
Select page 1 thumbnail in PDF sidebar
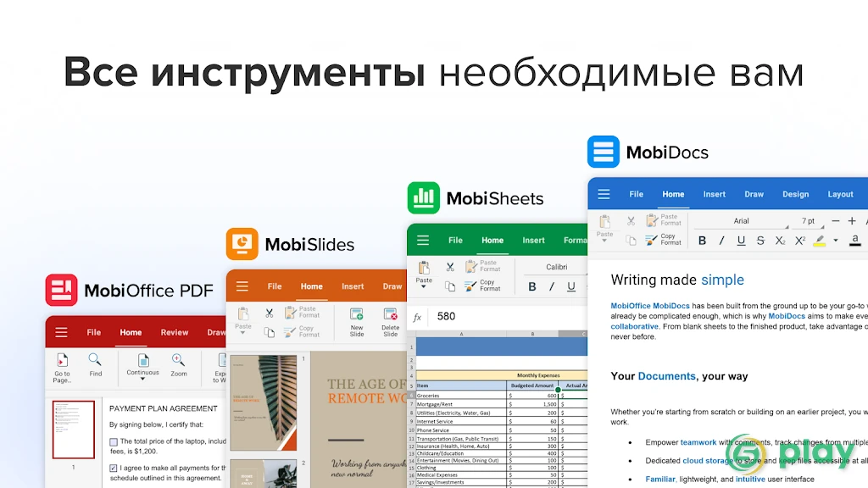click(x=73, y=430)
